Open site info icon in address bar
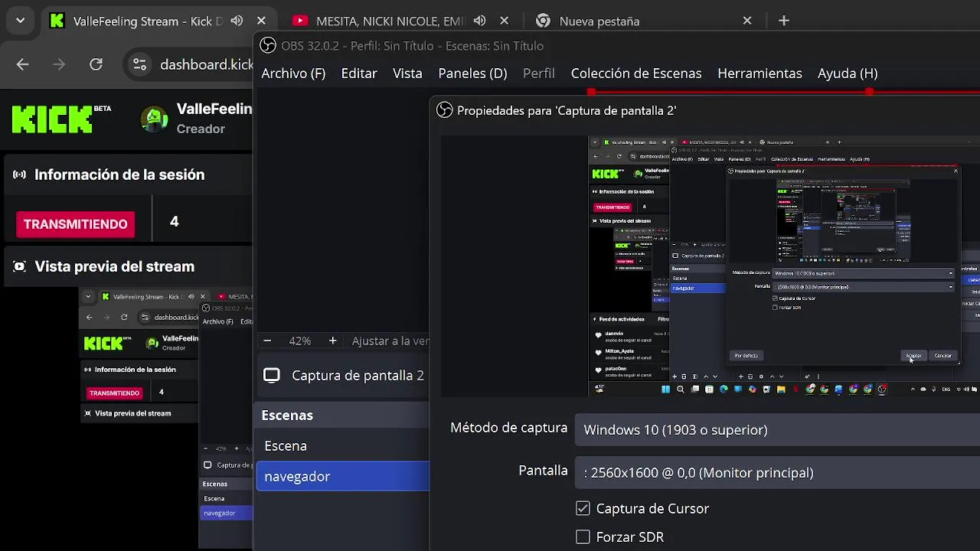Screen dimensions: 980x551 point(139,64)
